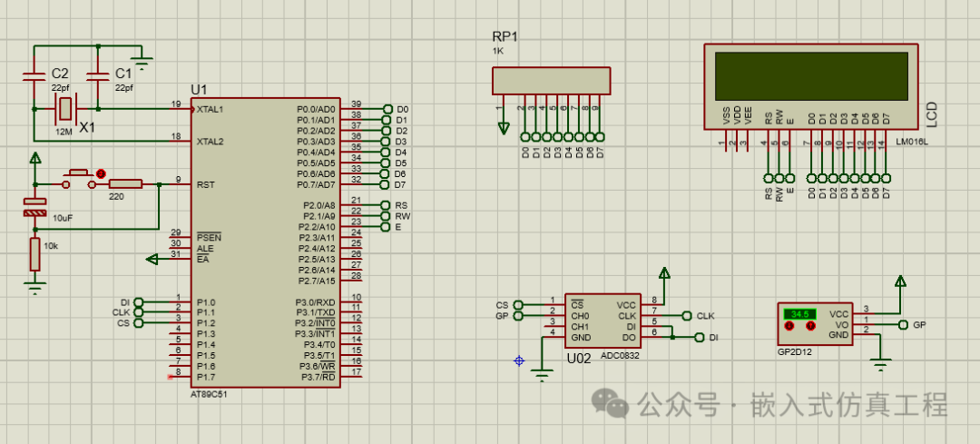Select the RP1 resistor pack
Viewport: 980px width, 444px height.
(x=551, y=82)
